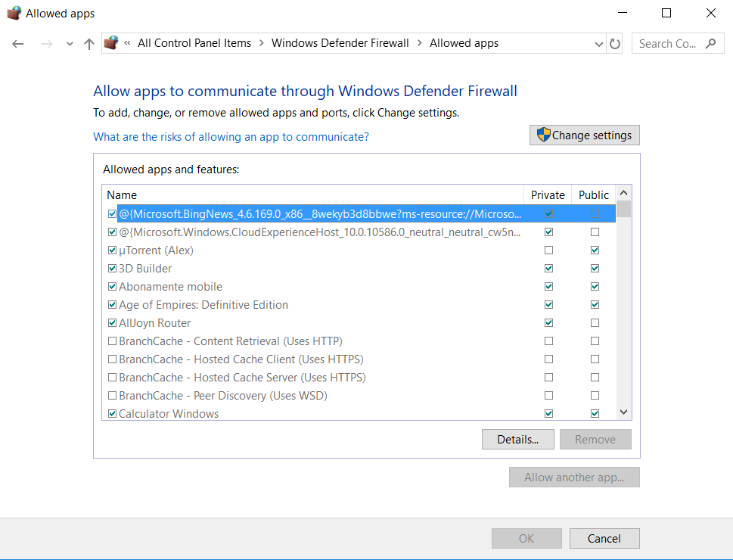Click the Allowed apps title bar icon
The image size is (733, 560).
coord(14,13)
